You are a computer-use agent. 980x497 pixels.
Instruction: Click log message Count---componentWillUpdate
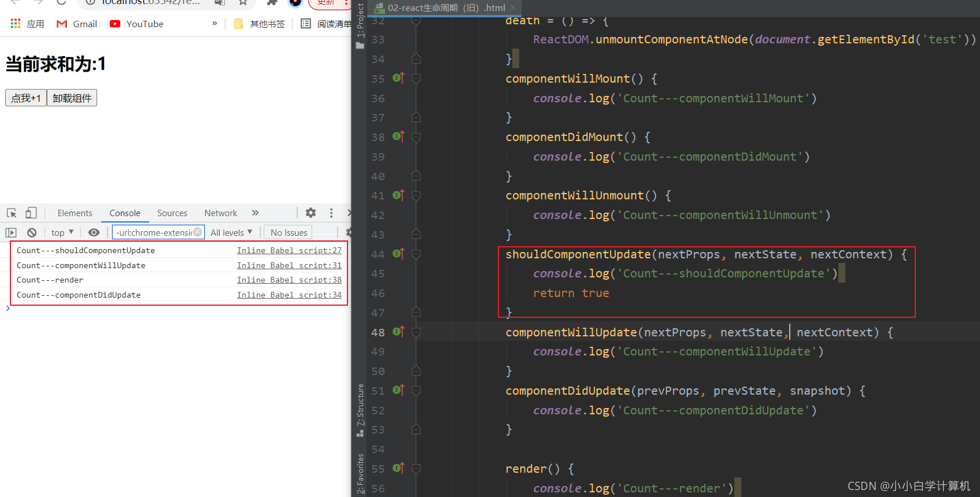coord(81,265)
